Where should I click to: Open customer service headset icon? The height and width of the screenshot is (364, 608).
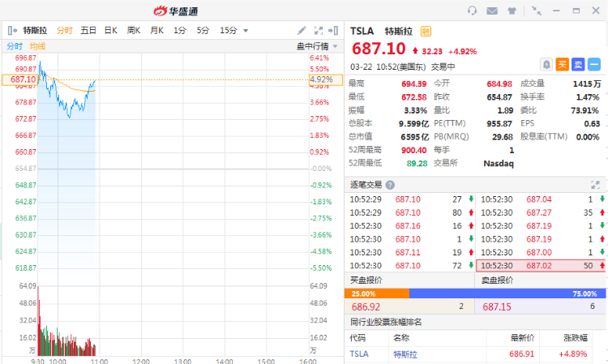[473, 11]
